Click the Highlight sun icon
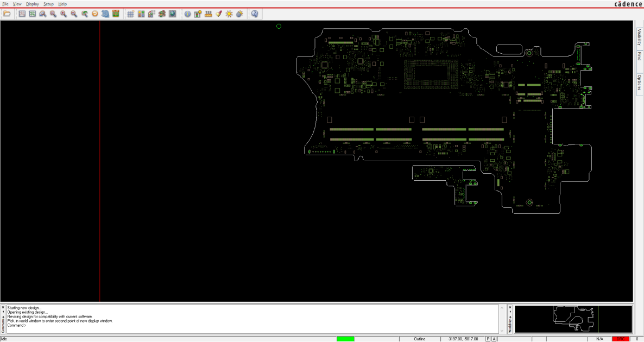 point(229,14)
